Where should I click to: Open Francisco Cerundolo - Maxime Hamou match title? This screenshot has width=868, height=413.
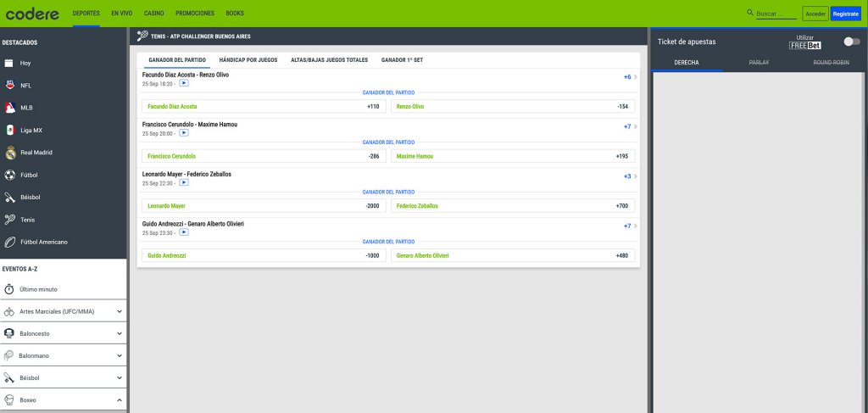point(190,125)
